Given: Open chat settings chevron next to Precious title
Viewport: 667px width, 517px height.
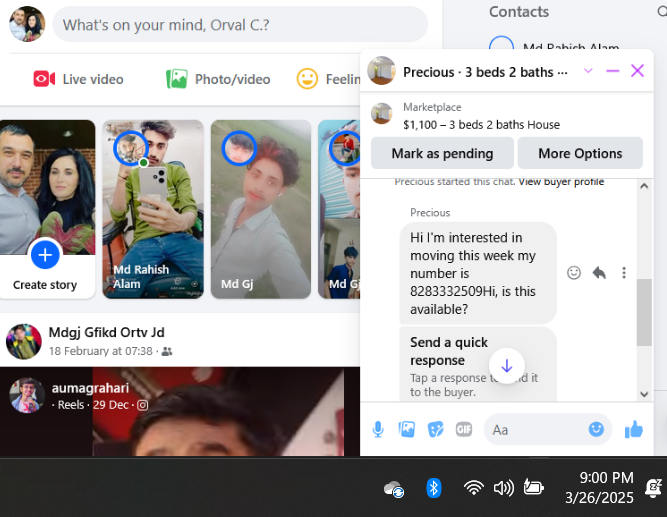Looking at the screenshot, I should [588, 71].
